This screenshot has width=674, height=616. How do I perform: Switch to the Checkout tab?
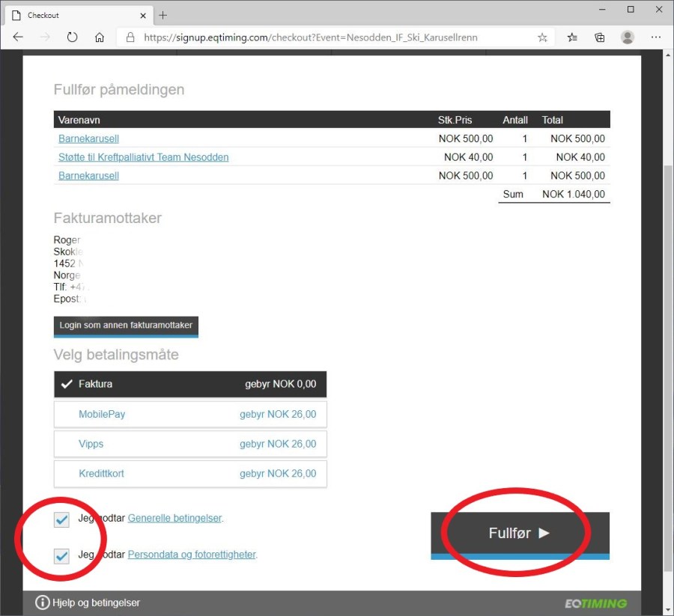click(75, 15)
